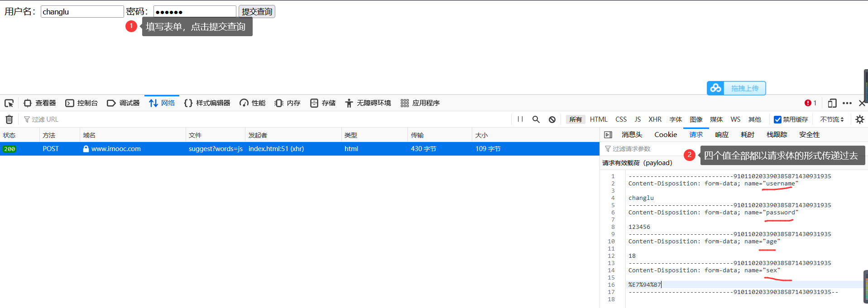Image resolution: width=868 pixels, height=308 pixels.
Task: Click the cloud icon of 拖拽上传 widget
Action: [x=715, y=88]
